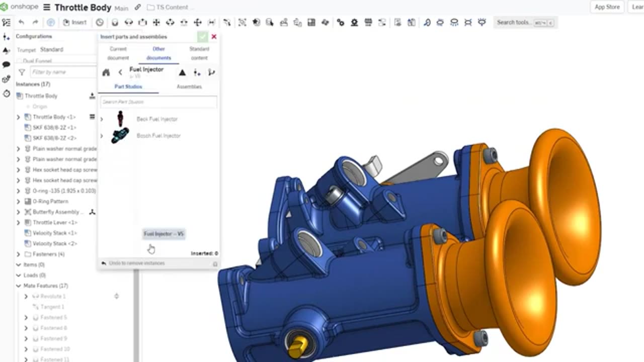Select the Origin item in instances
644x362 pixels.
coord(40,107)
